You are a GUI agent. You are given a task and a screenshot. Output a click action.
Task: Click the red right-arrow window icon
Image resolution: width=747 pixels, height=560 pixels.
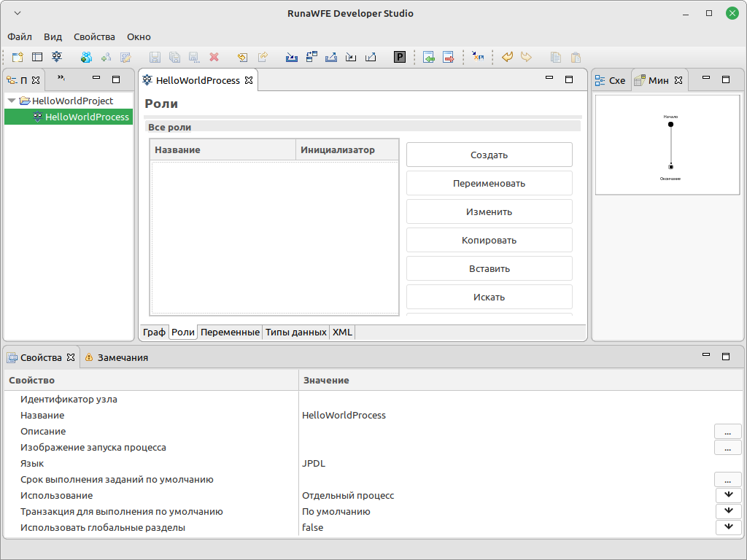tap(449, 57)
